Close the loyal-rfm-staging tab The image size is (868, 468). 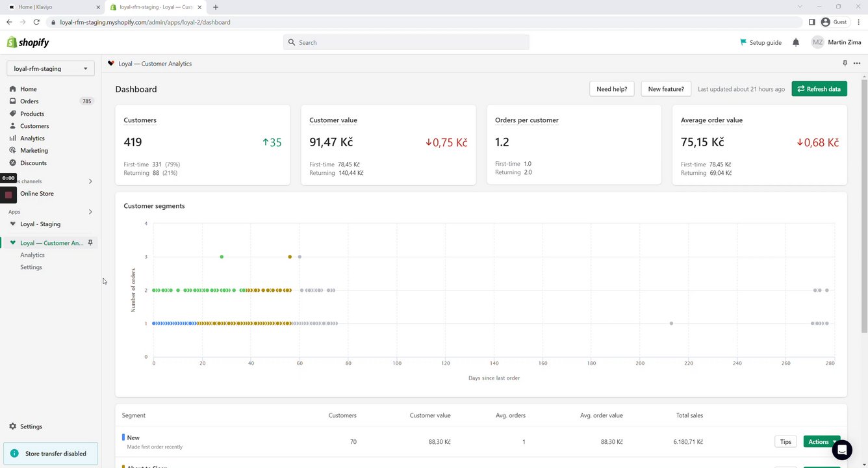(x=199, y=7)
